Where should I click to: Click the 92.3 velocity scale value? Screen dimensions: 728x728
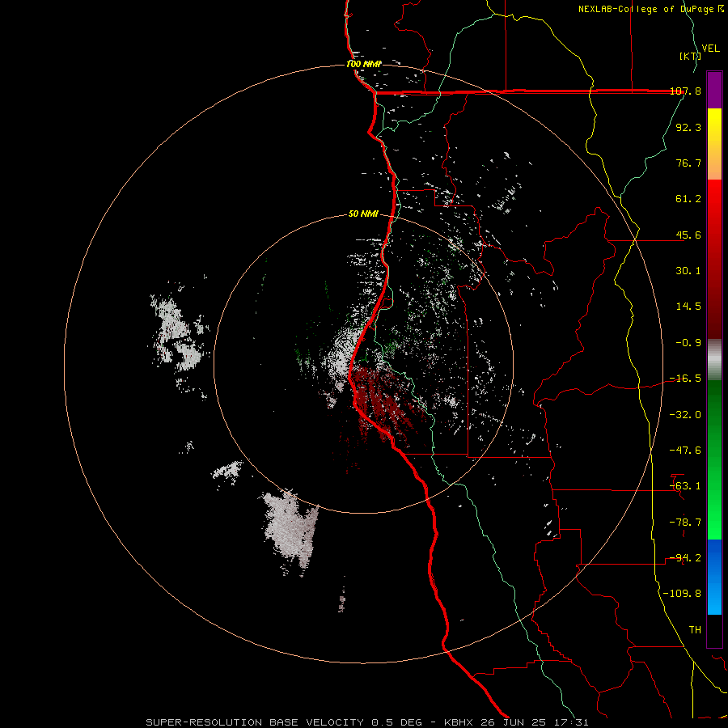[x=688, y=127]
